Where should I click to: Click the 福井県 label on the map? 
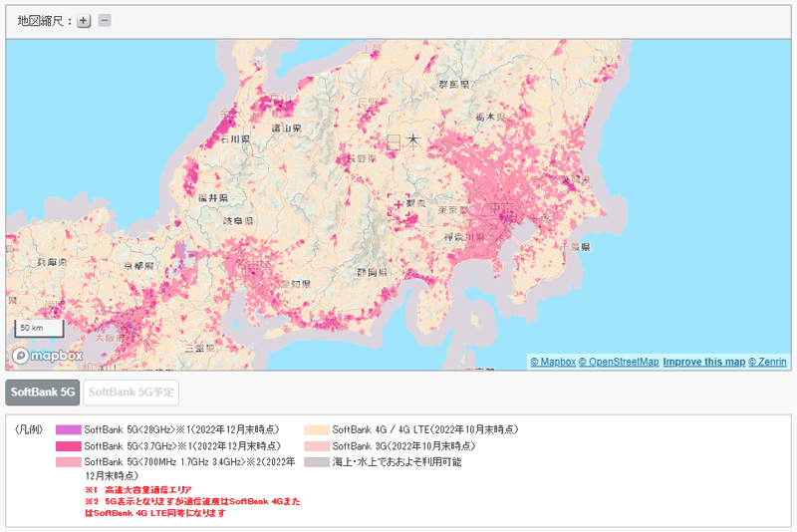tap(213, 198)
